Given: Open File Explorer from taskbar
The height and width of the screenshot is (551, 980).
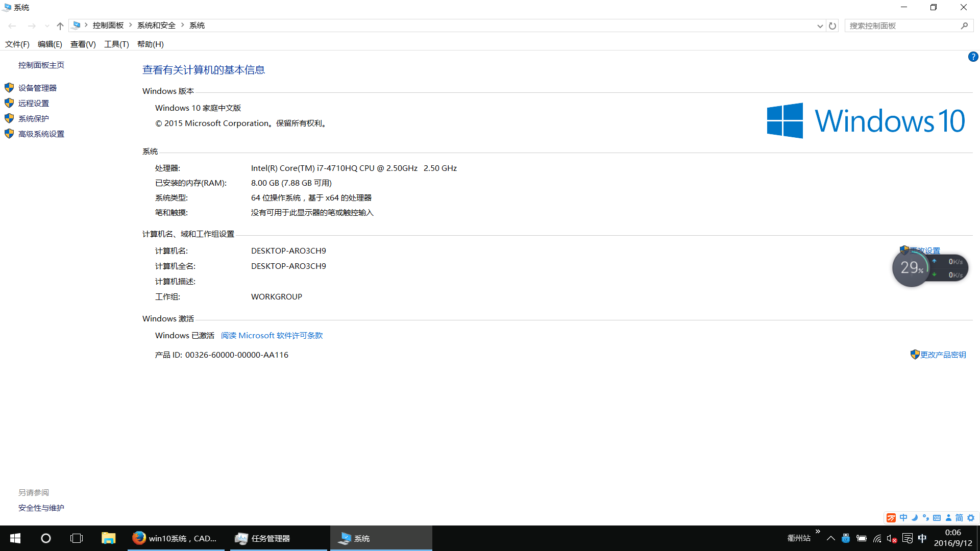Looking at the screenshot, I should pyautogui.click(x=108, y=538).
